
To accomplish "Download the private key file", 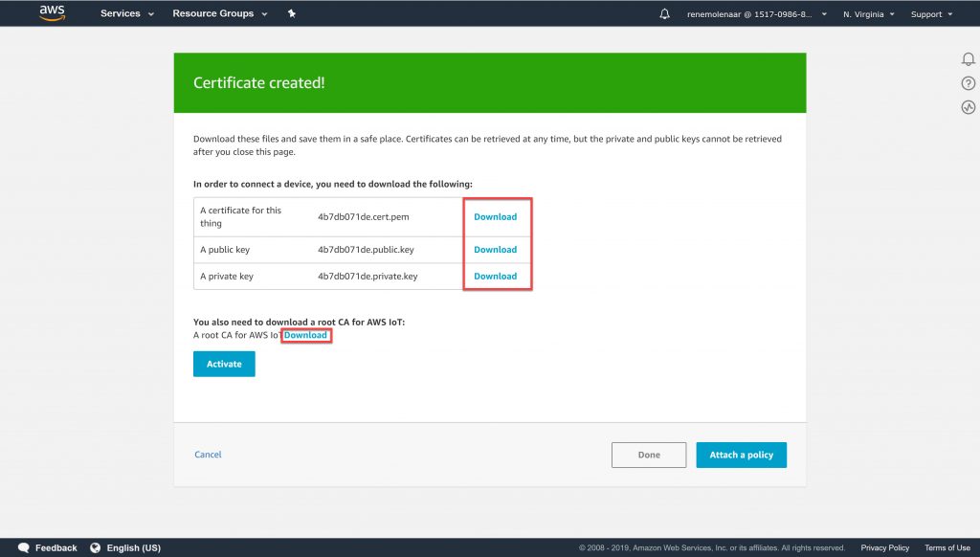I will pos(496,277).
